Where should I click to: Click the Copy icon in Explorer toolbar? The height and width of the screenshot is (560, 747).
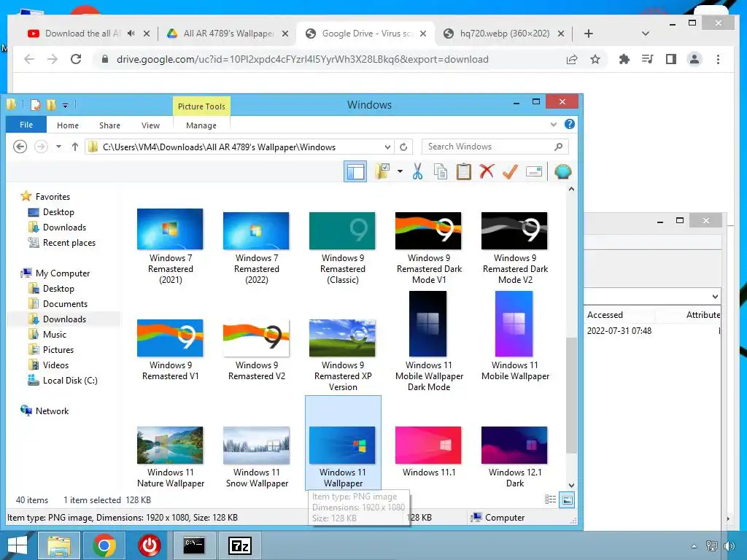click(x=441, y=171)
